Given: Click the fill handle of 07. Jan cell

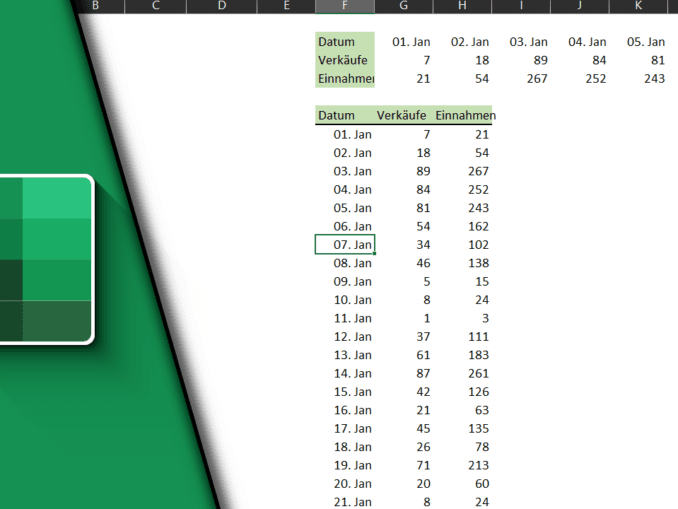Looking at the screenshot, I should (x=375, y=254).
